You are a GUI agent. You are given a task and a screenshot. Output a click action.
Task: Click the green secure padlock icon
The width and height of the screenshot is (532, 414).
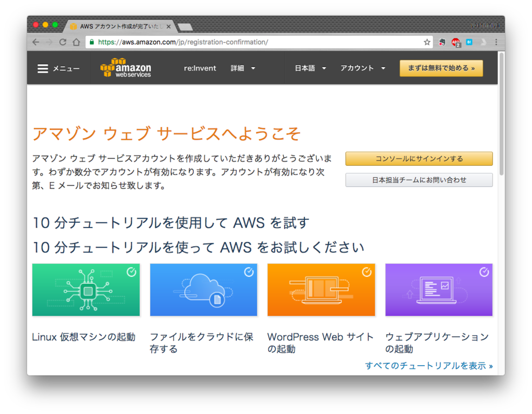pyautogui.click(x=91, y=42)
